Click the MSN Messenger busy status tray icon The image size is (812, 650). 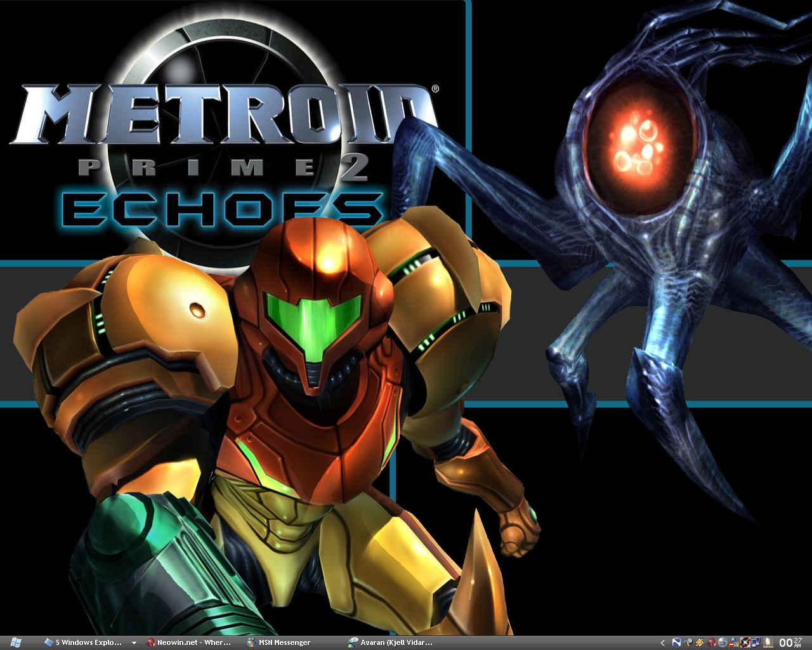[734, 642]
